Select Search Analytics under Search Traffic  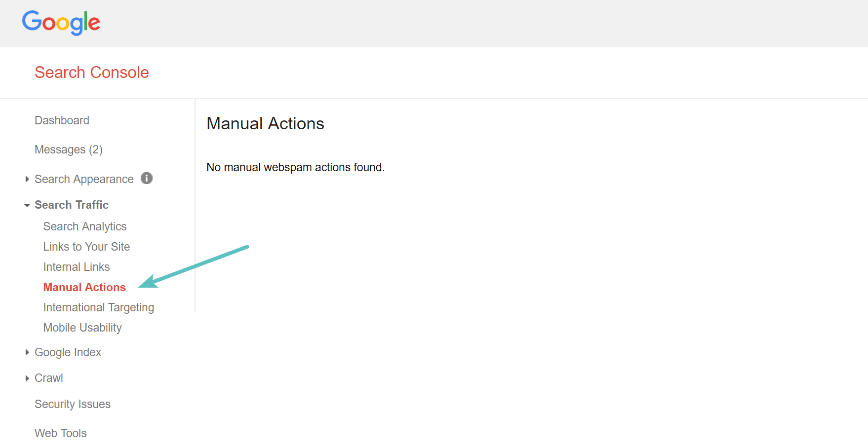point(85,226)
